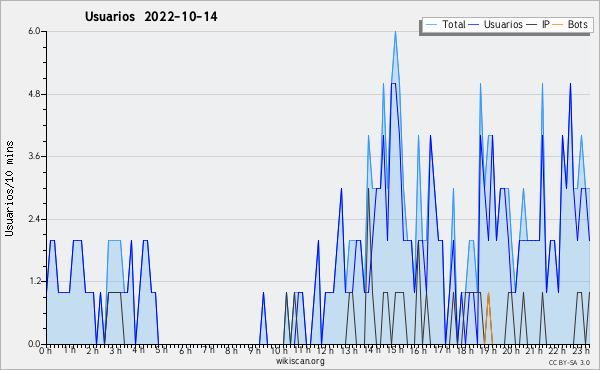
Task: Click the y-axis value 3.6
Action: 34,156
